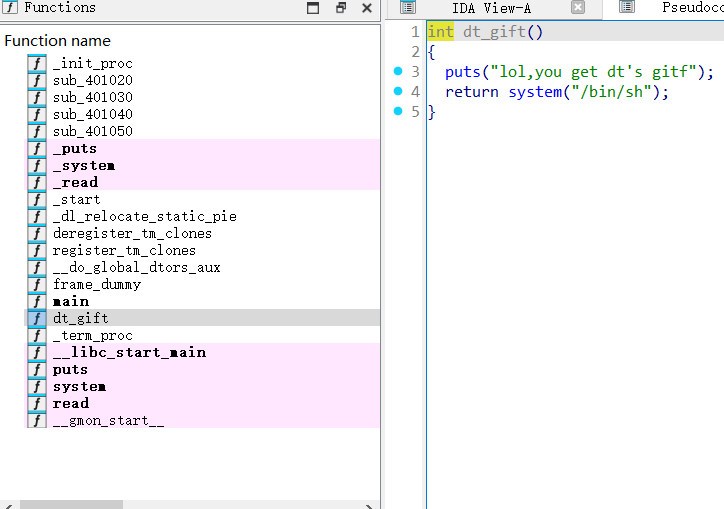The image size is (724, 509).
Task: Click the icon beside __libc_start_main
Action: (37, 353)
